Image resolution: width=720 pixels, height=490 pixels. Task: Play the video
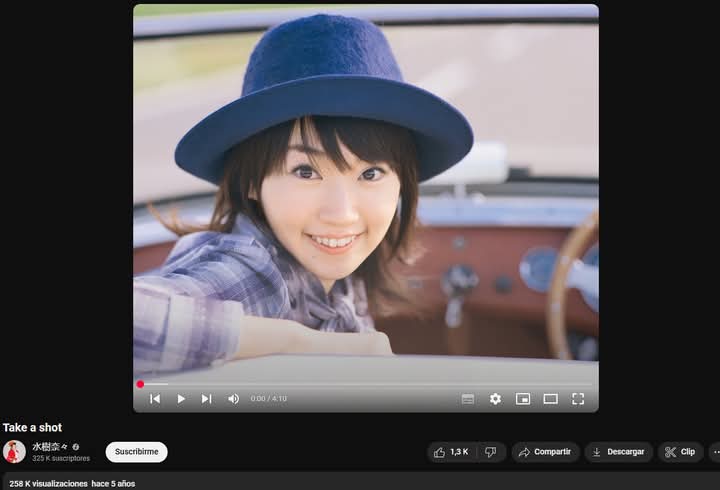181,399
